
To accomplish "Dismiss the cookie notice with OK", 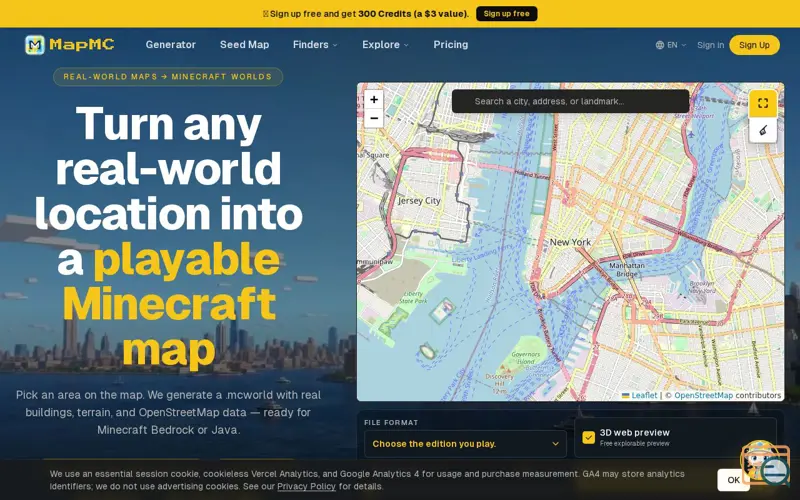I will (733, 480).
